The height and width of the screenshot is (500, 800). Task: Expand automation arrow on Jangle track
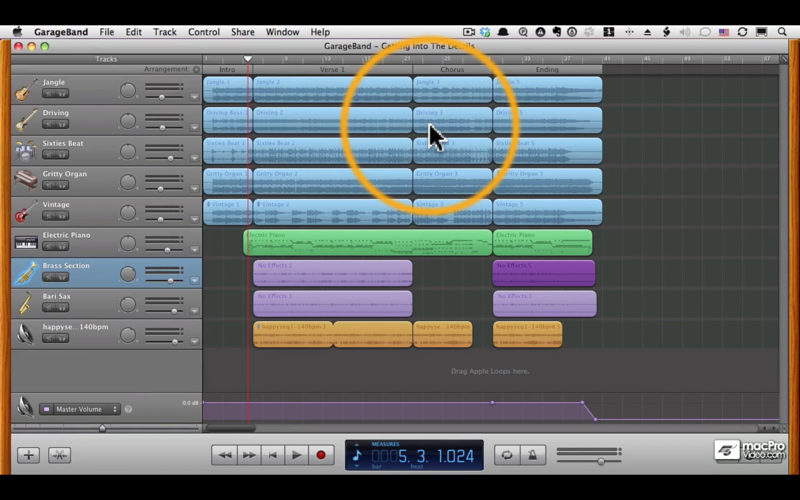tap(194, 97)
